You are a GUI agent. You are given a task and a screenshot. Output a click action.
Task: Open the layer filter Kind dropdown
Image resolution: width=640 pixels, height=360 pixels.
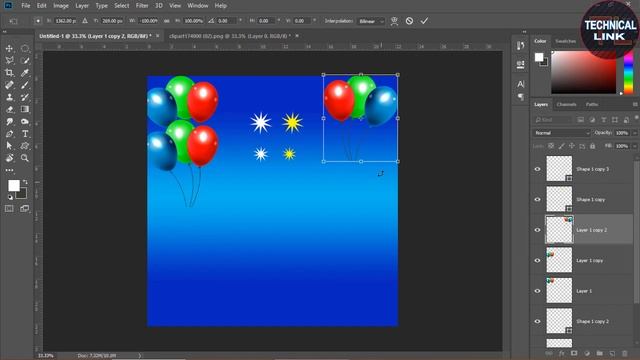(553, 120)
